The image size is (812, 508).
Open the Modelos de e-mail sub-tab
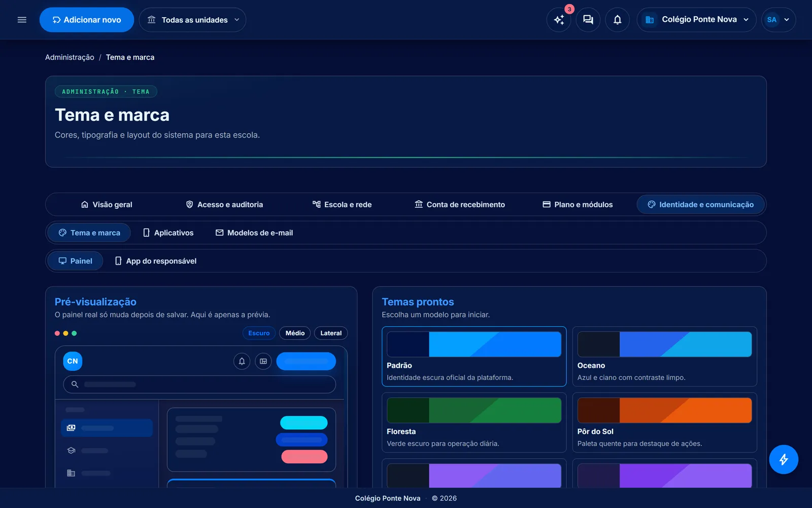[x=254, y=233]
